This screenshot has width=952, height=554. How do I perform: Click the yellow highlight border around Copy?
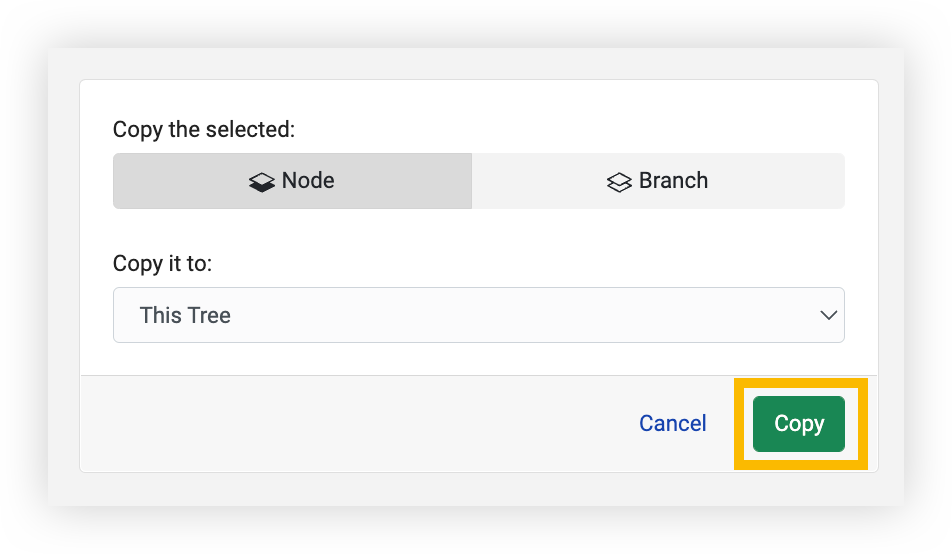click(739, 424)
